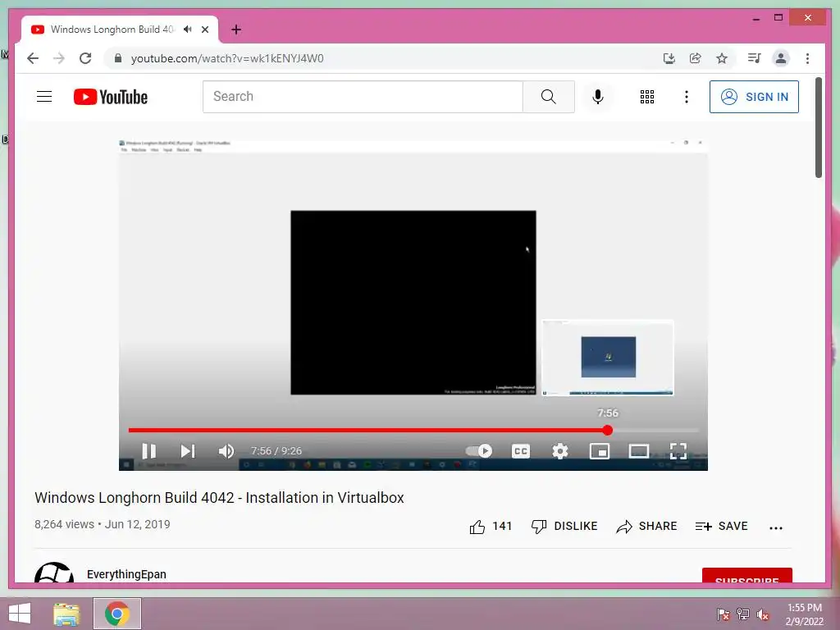The image size is (840, 630).
Task: Select the Windows Longhorn Build tab
Action: (120, 30)
